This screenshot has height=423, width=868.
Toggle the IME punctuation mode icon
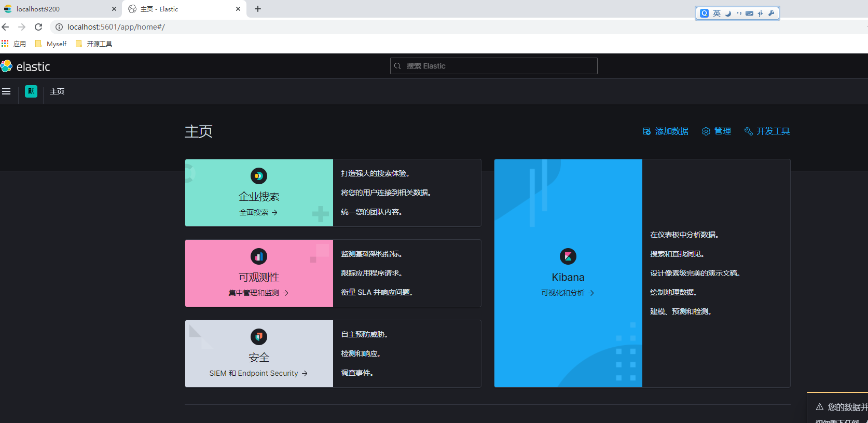(x=739, y=13)
